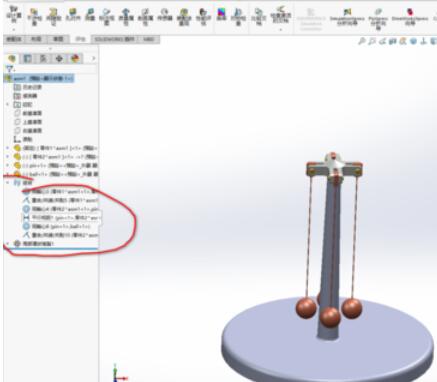437x382 pixels.
Task: Expand the fixed 零件1^asm1 component
Action: pyautogui.click(x=8, y=148)
